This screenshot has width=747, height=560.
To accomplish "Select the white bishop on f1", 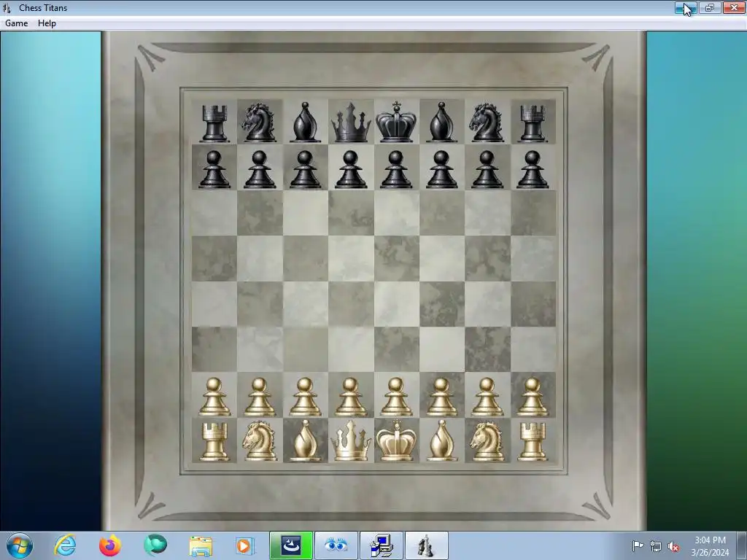I will 441,441.
